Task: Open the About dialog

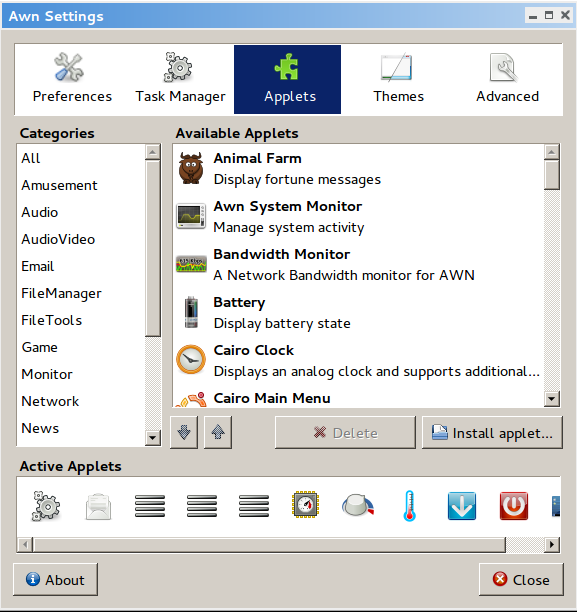Action: coord(55,579)
